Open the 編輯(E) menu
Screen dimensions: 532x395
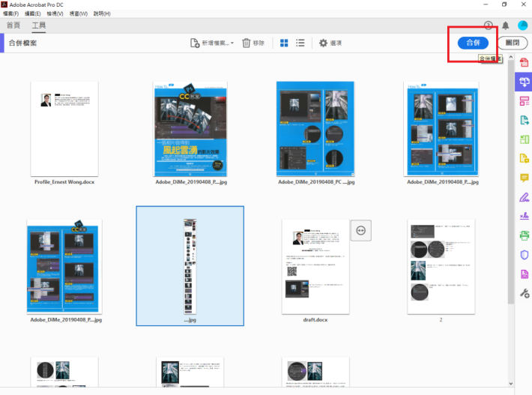coord(32,13)
